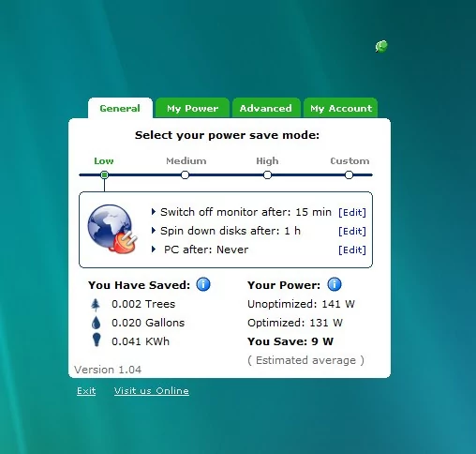This screenshot has width=476, height=454.
Task: Expand the Switch off monitor arrow
Action: tap(154, 212)
